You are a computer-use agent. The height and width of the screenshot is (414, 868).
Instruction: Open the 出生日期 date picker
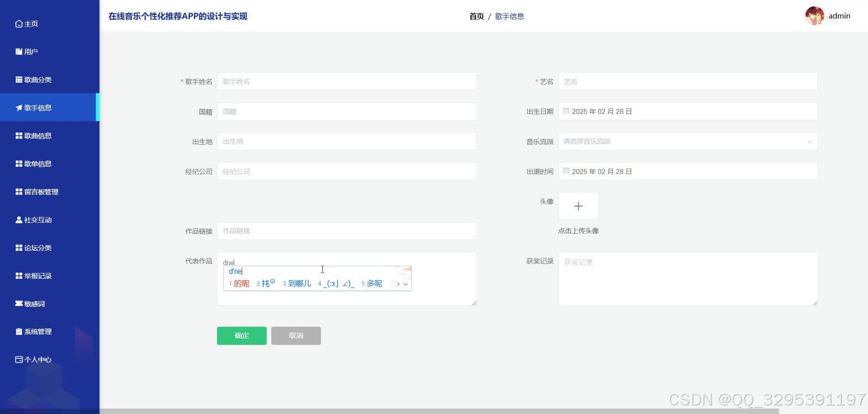click(687, 111)
